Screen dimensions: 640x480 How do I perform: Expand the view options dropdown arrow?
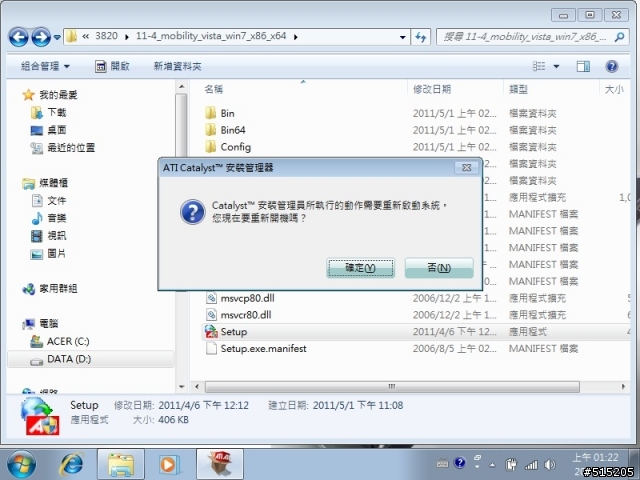[556, 66]
